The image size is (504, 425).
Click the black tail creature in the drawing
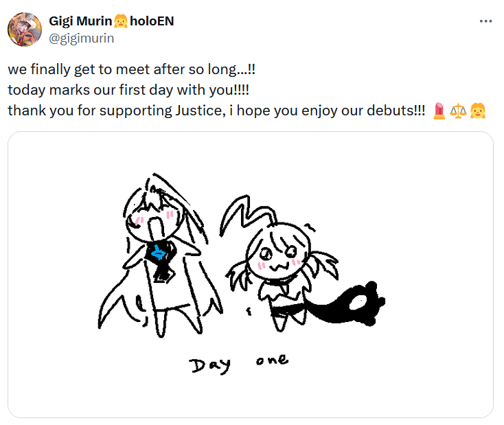click(x=347, y=304)
